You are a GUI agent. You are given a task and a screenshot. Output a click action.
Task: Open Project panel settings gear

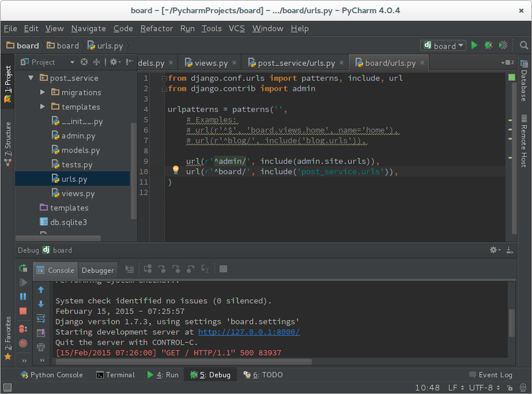click(114, 62)
